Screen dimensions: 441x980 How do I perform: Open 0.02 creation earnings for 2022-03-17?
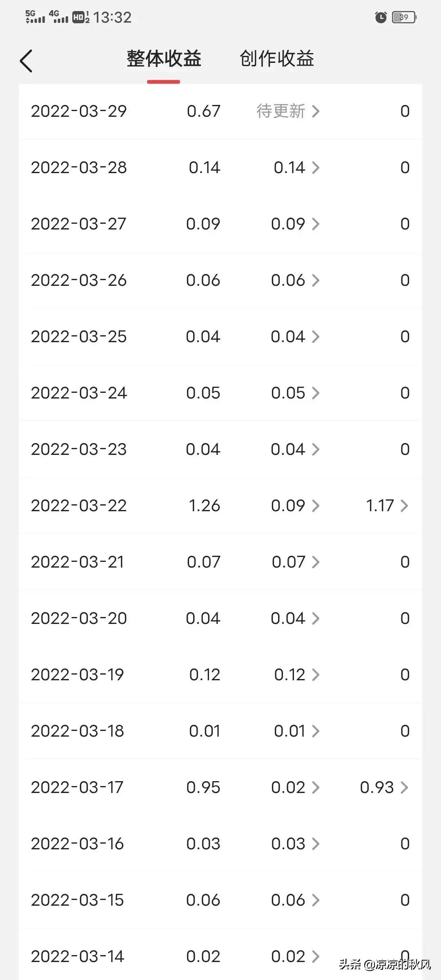point(295,787)
